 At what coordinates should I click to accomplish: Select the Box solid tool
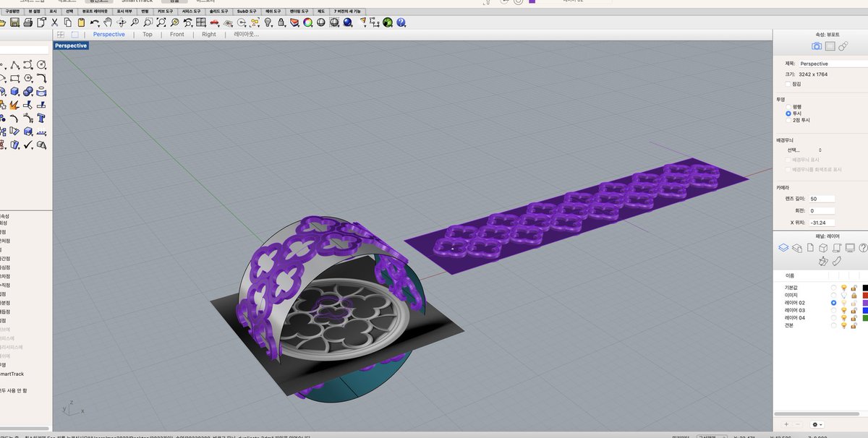click(15, 91)
